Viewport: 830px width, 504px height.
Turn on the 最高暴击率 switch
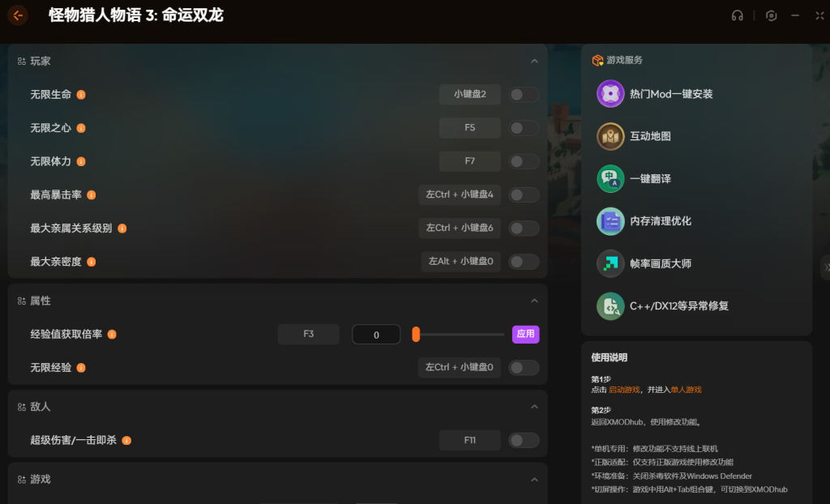point(524,194)
